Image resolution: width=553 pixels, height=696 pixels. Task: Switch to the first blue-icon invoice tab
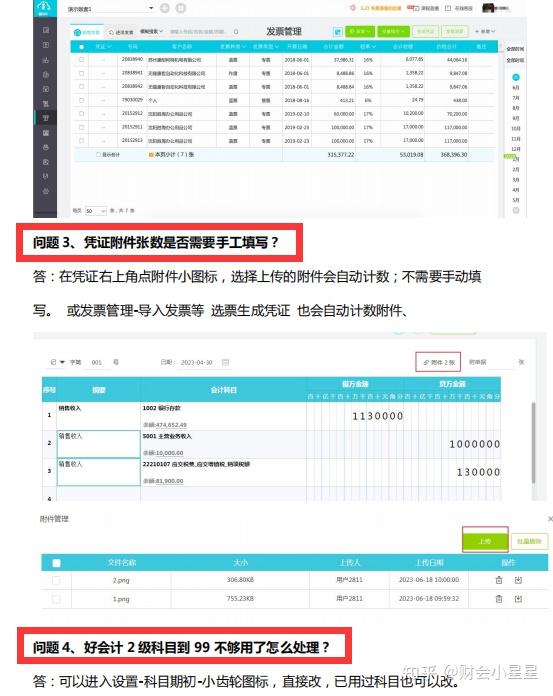pos(87,32)
